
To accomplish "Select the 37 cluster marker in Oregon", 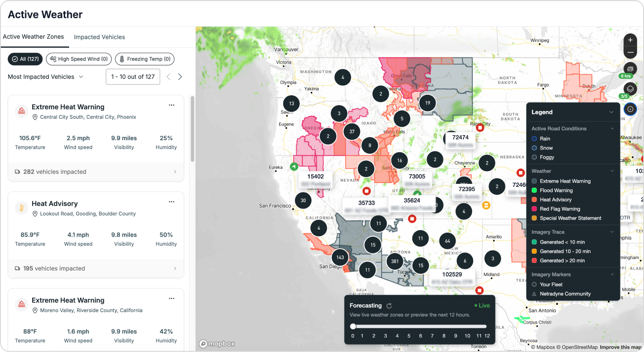I will tap(352, 132).
